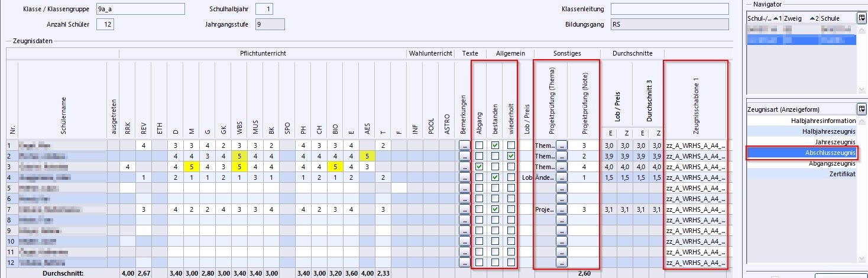
Task: Open Projektprüfung Thema editor for row 4
Action: 561,177
